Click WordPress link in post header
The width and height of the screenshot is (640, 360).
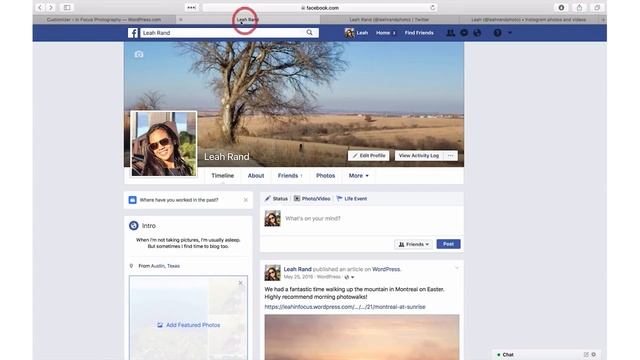[386, 269]
